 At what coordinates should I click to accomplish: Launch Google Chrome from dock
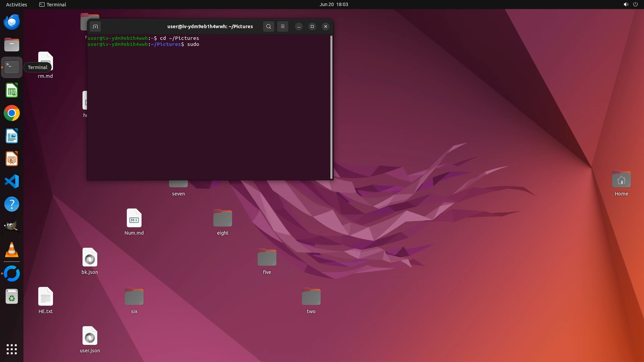tap(12, 113)
